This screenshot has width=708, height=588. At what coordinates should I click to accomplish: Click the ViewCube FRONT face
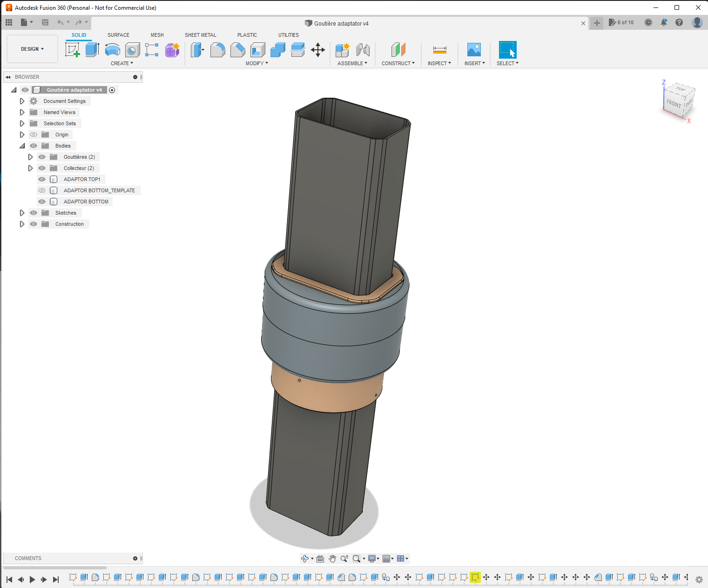click(x=674, y=103)
